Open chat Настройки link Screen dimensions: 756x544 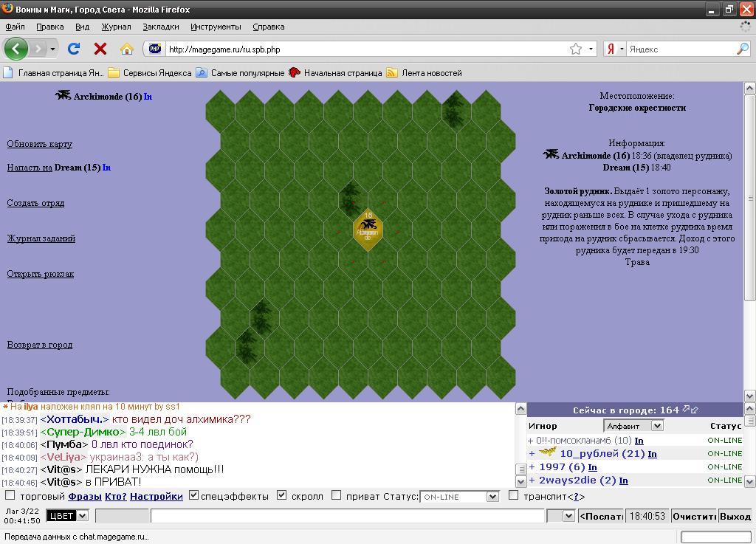(157, 496)
